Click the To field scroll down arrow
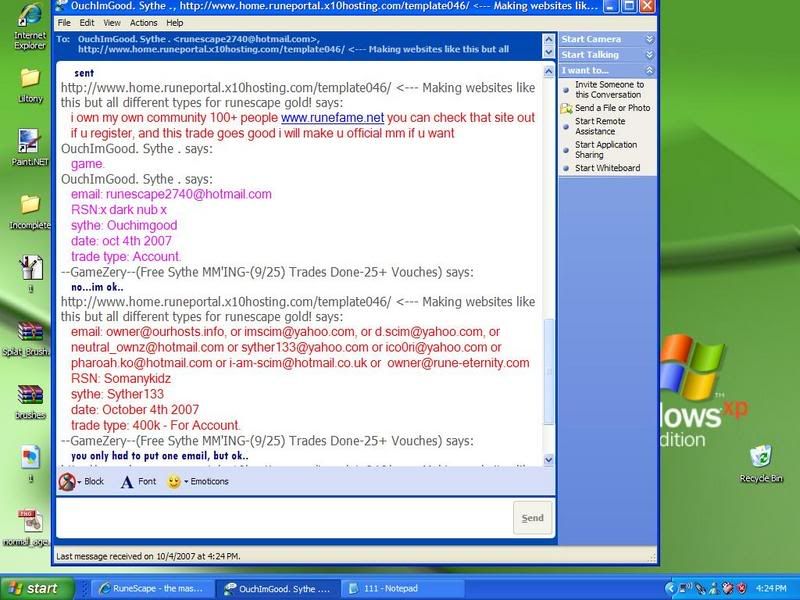Image resolution: width=800 pixels, height=600 pixels. click(548, 52)
